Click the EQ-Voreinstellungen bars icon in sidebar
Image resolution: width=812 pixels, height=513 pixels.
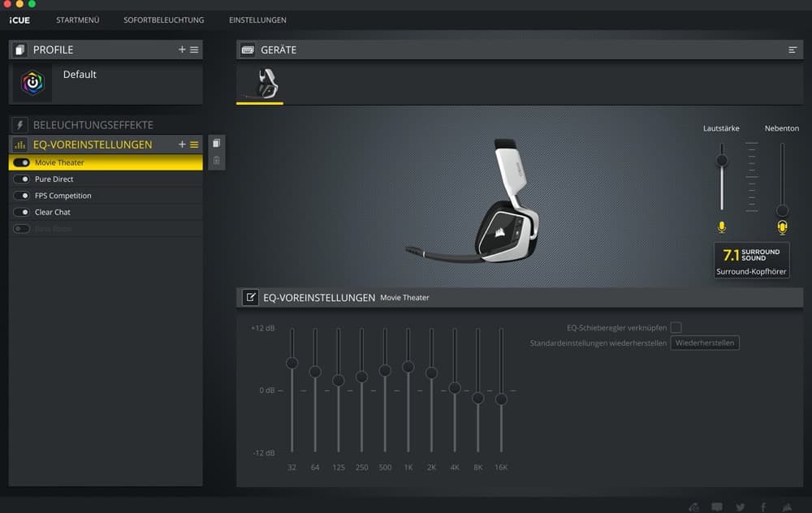pos(19,144)
